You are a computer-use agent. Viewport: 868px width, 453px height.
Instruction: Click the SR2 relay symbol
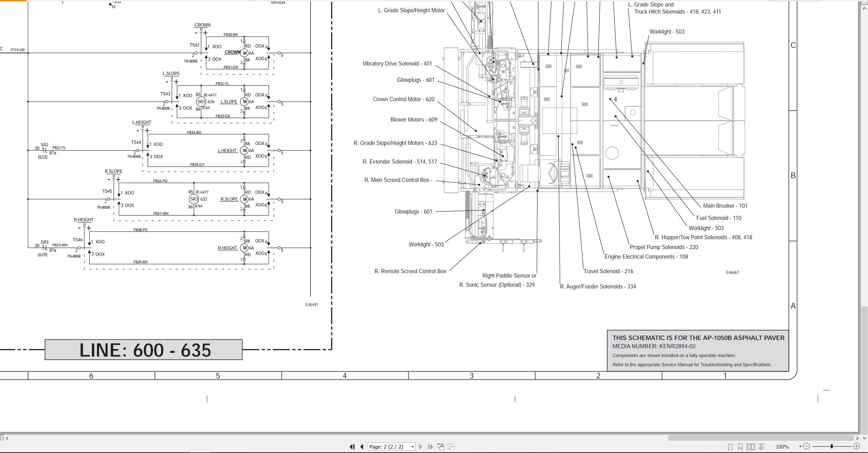tap(201, 101)
